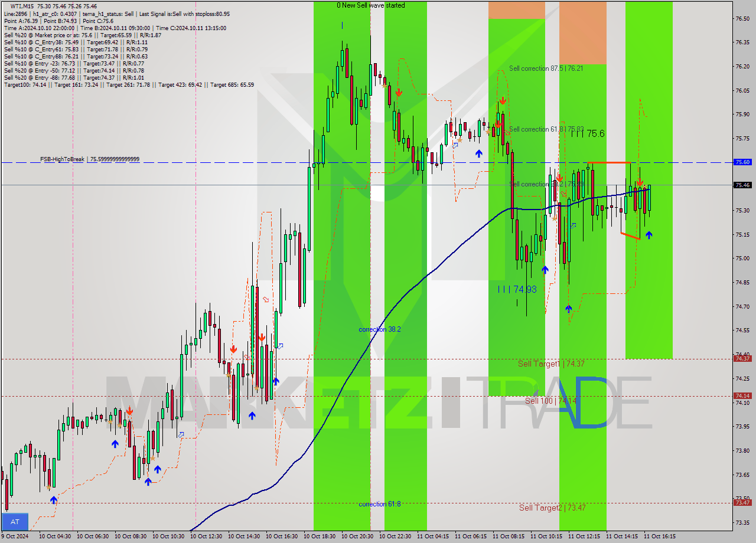The height and width of the screenshot is (543, 756).
Task: Select the 75.60 price tag on axis
Action: click(x=742, y=162)
